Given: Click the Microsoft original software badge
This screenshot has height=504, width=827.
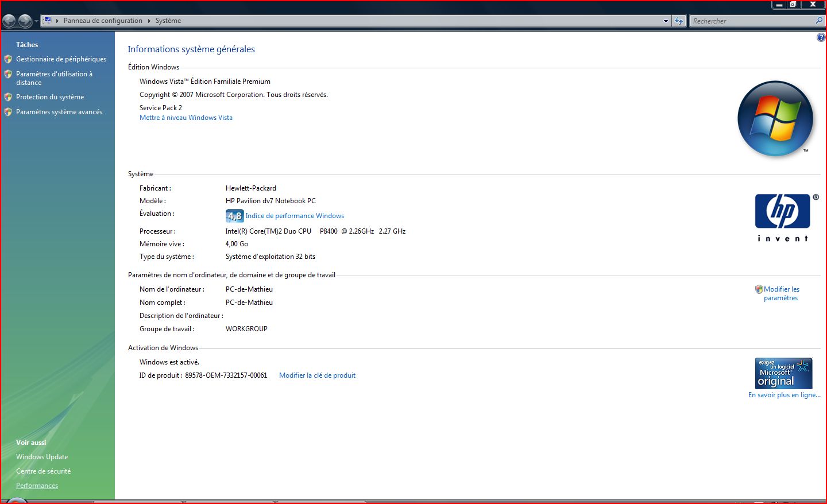Looking at the screenshot, I should (783, 373).
